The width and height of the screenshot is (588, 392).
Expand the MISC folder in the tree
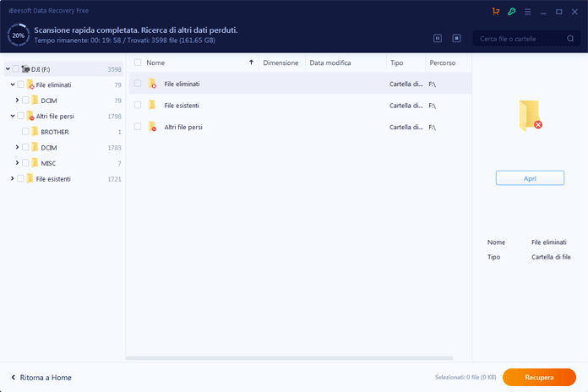coord(17,163)
